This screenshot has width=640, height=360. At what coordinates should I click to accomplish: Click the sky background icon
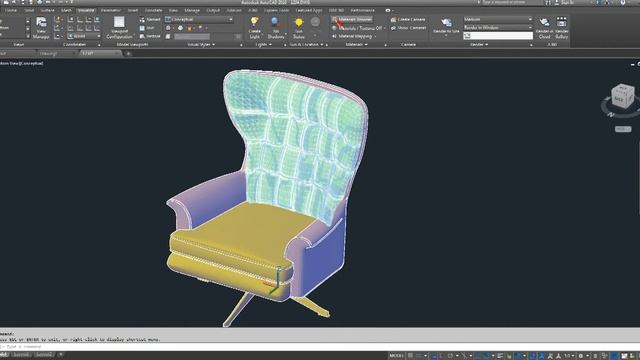tap(315, 22)
